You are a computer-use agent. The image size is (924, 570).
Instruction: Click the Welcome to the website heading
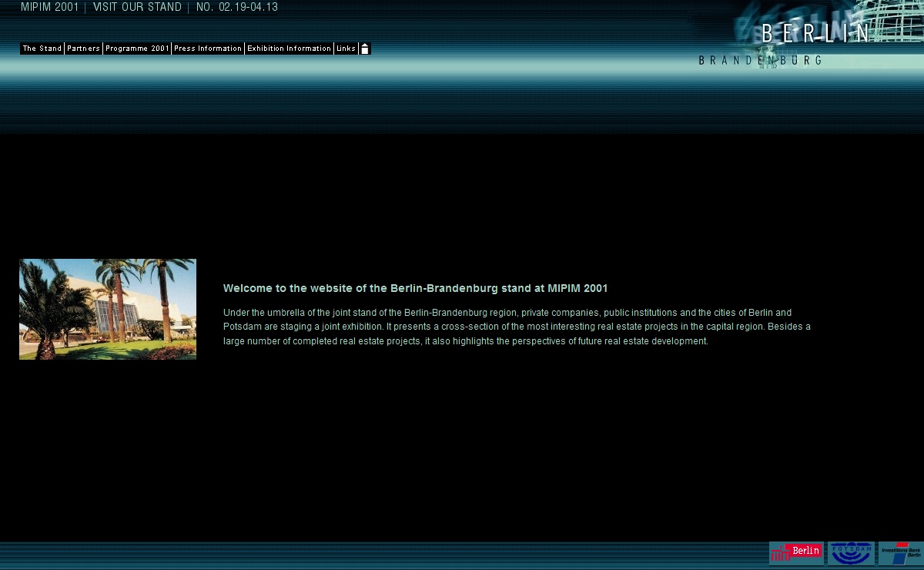pos(415,289)
